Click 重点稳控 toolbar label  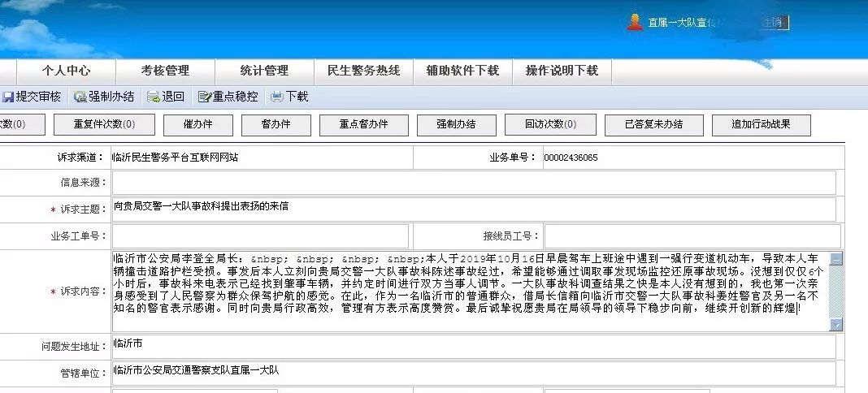coord(235,97)
